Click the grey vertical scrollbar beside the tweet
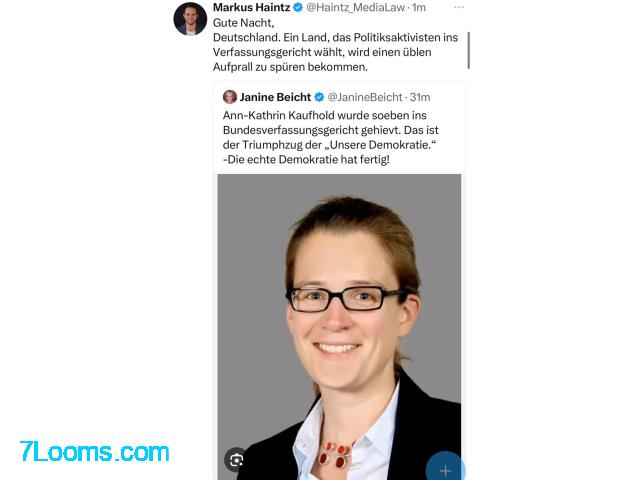The image size is (640, 480). click(469, 51)
